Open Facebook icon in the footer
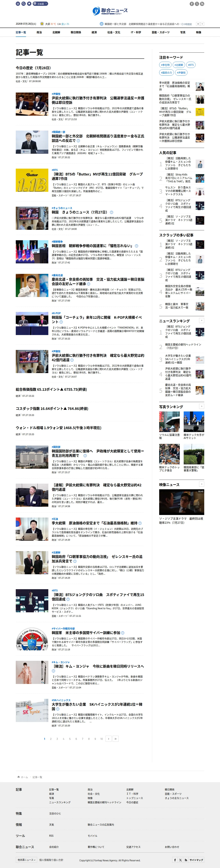Image resolution: width=220 pixels, height=868 pixels. [x=175, y=860]
